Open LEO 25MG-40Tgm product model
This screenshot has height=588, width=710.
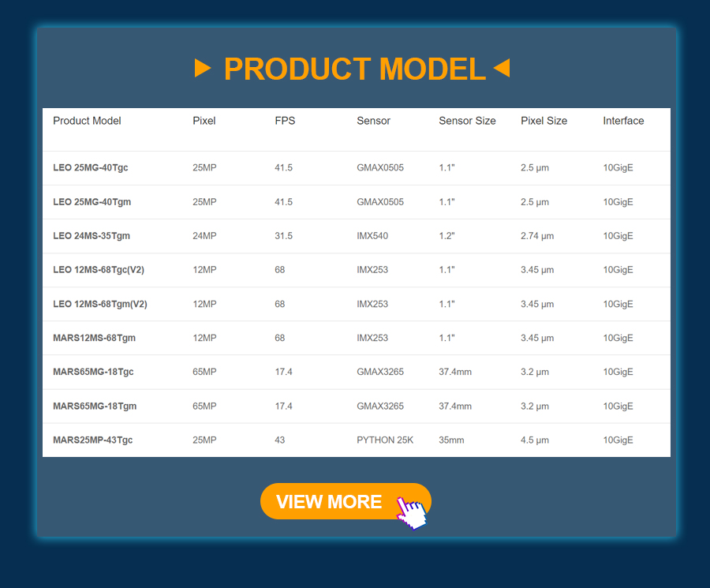[x=92, y=201]
